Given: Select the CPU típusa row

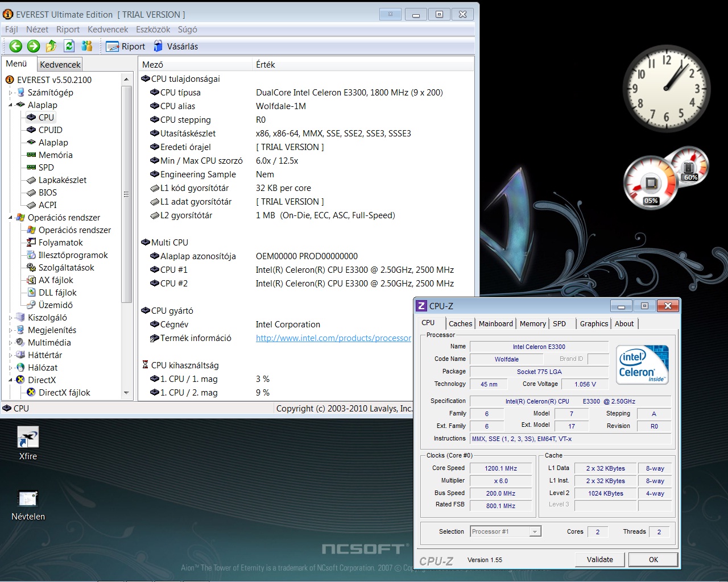Looking at the screenshot, I should (306, 93).
